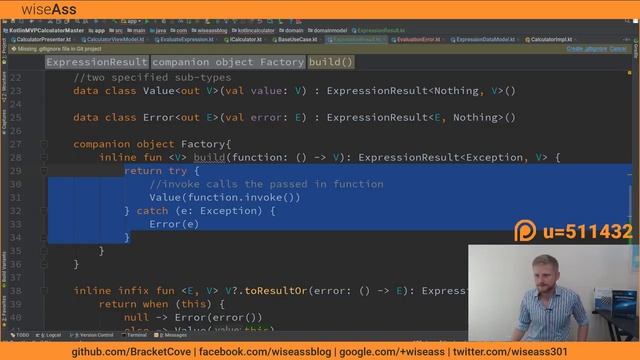Click the green Run button
This screenshot has height=360, width=640.
tap(147, 21)
